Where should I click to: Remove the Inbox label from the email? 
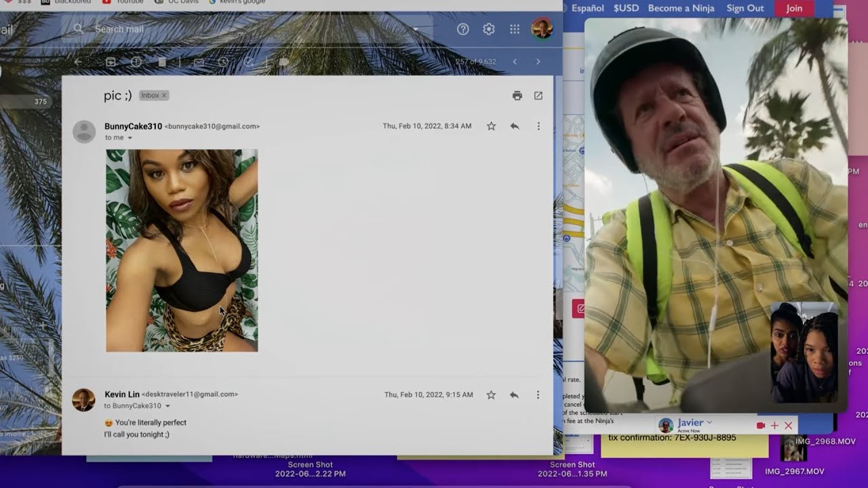(163, 96)
